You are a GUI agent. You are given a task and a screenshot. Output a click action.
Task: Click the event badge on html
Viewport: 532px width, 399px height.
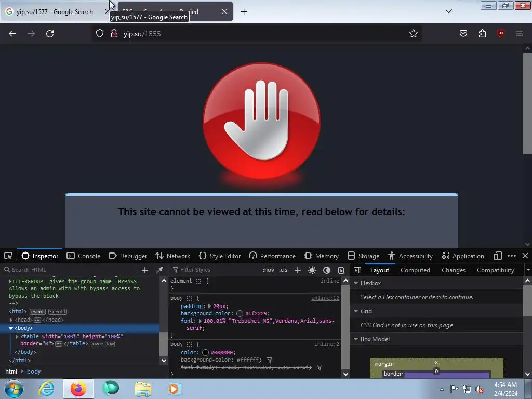click(x=37, y=312)
